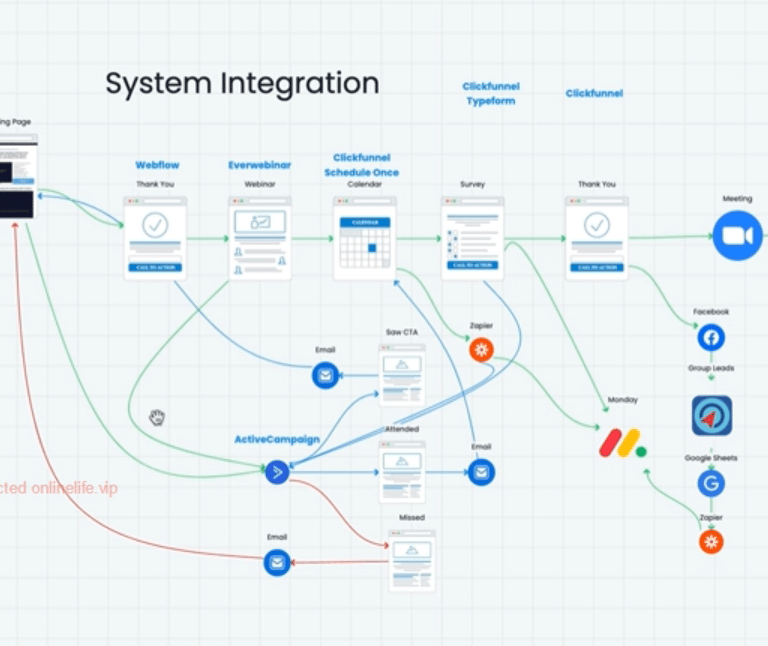Select the Attended page mockup
Screen dimensions: 768x646
click(x=402, y=472)
